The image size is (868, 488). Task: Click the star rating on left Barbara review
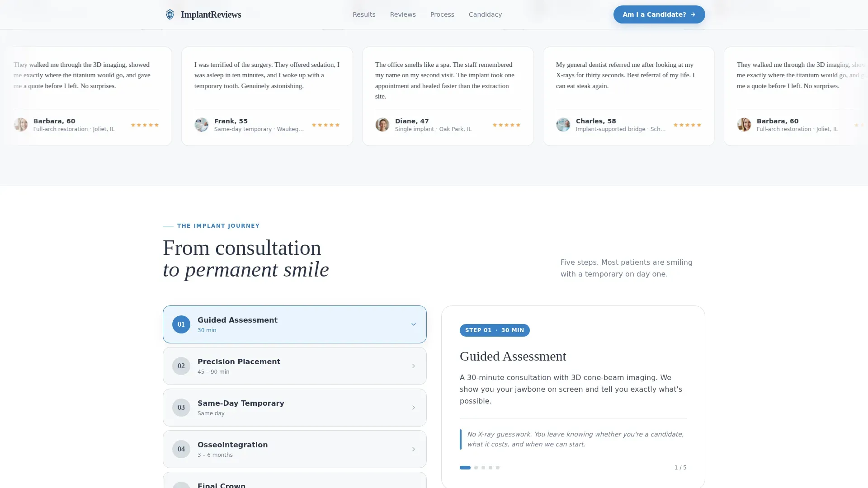145,125
